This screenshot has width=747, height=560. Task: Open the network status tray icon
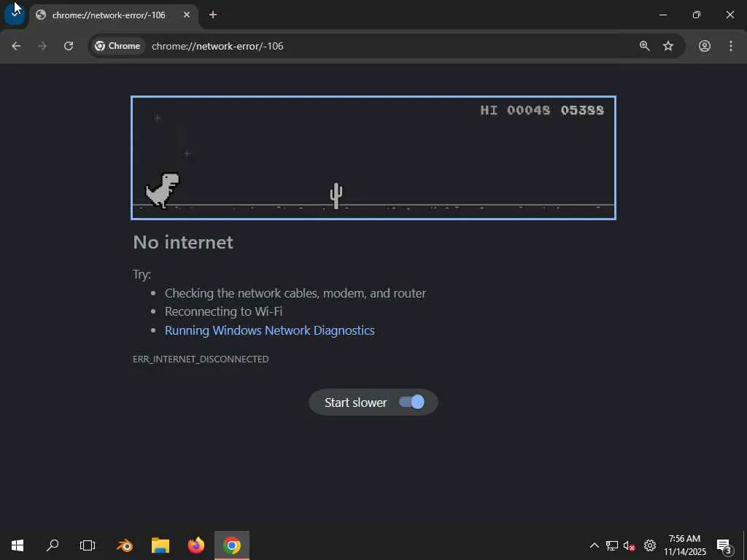[x=612, y=545]
